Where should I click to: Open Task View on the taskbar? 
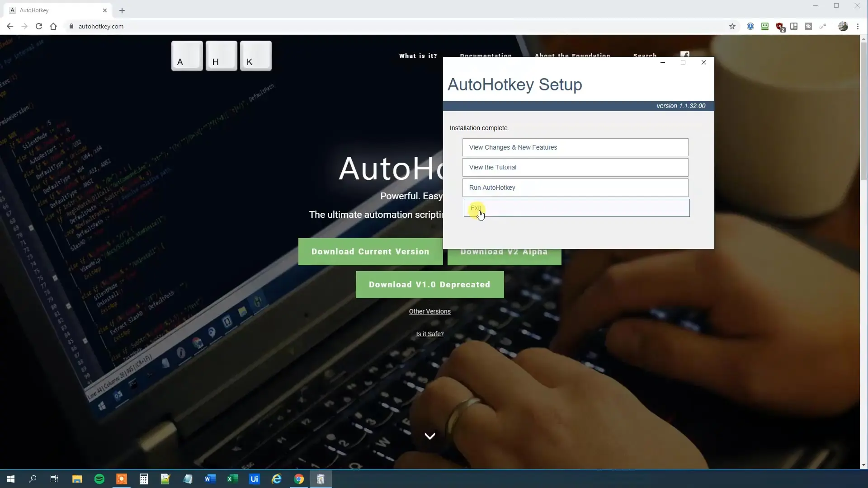(x=54, y=479)
